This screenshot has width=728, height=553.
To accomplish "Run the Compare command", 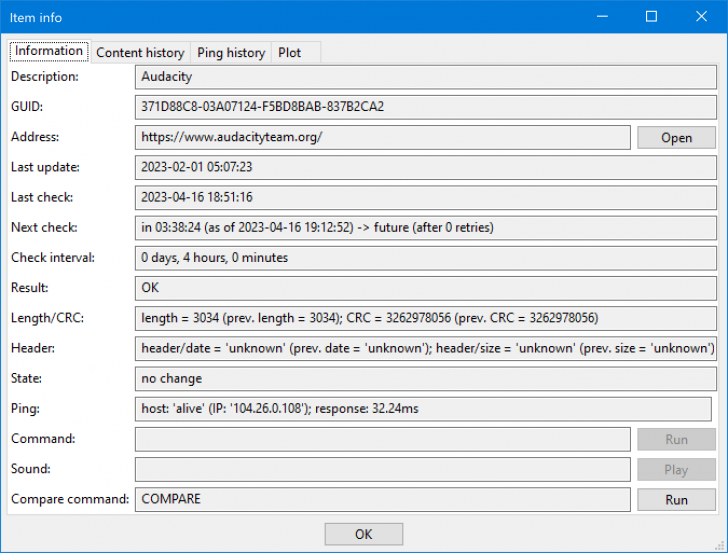I will pos(676,500).
